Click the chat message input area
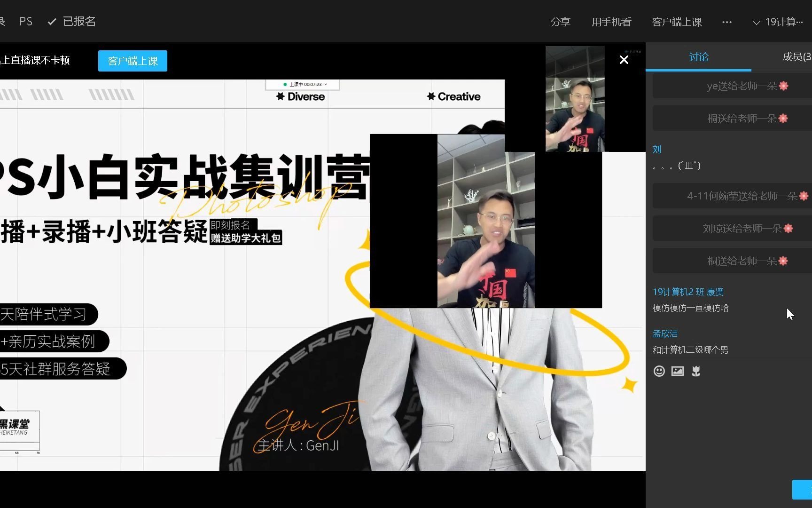Image resolution: width=812 pixels, height=508 pixels. tap(728, 428)
